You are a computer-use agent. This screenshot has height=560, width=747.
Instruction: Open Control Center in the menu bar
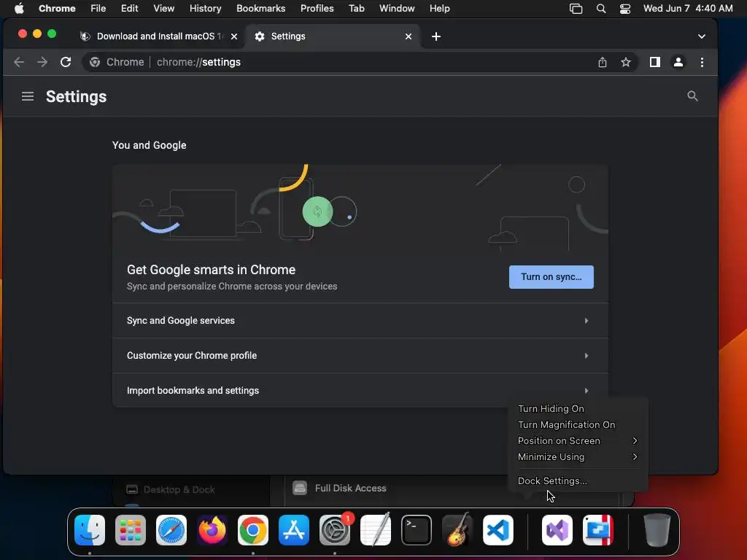(x=625, y=9)
